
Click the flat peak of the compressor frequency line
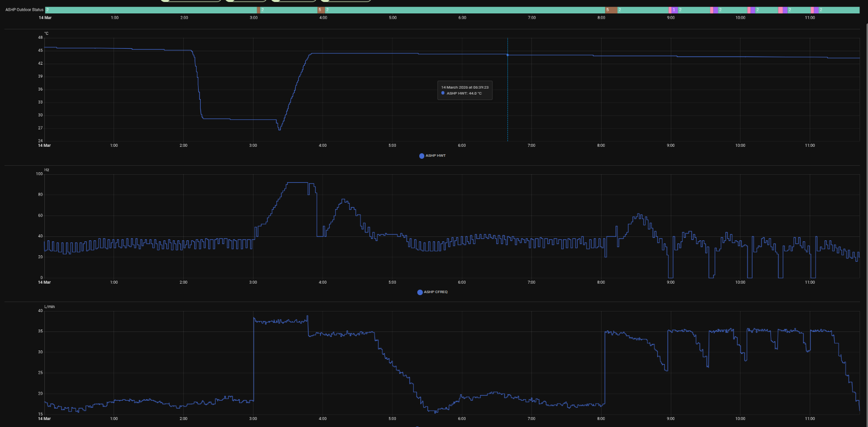(x=297, y=183)
